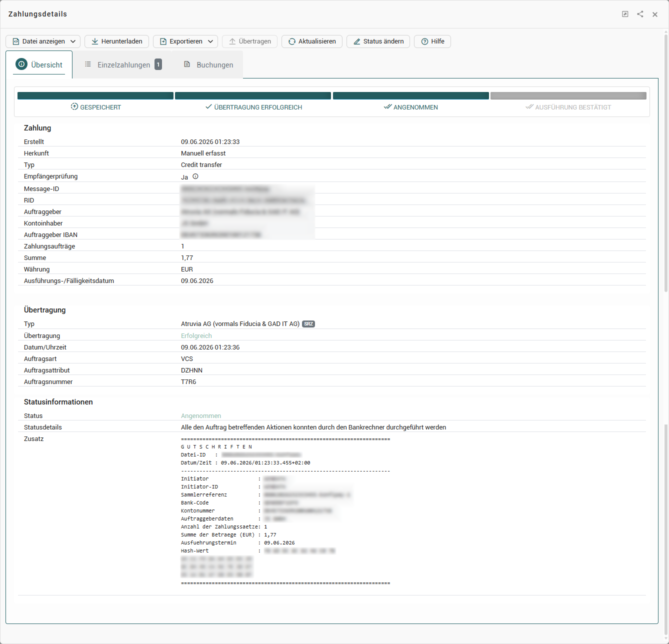Switch to the Einzelzahlungen tab
The image size is (669, 644).
click(123, 64)
